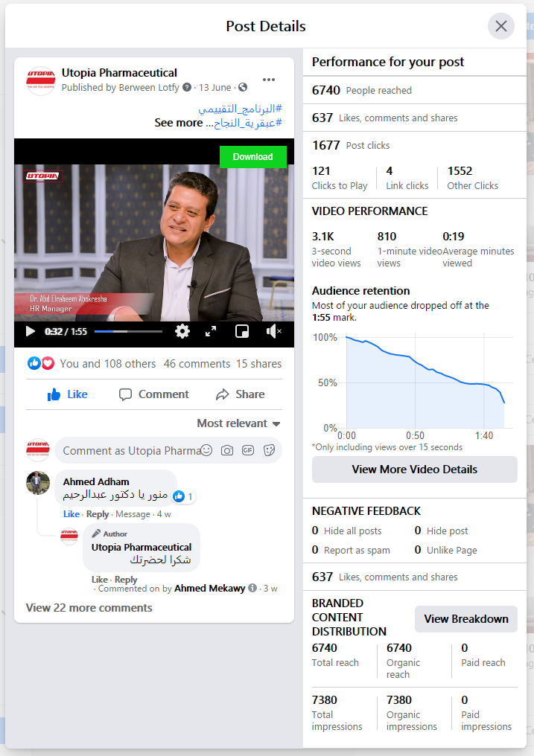Click the 13 June post date
The width and height of the screenshot is (534, 756).
point(214,87)
